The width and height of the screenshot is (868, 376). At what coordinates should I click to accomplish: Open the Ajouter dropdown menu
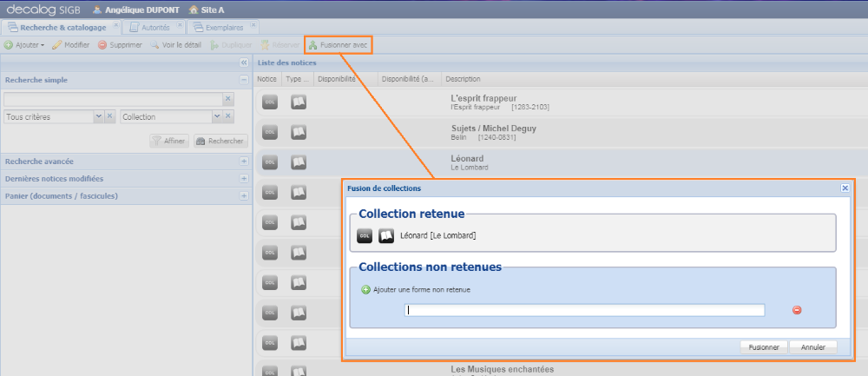click(26, 44)
